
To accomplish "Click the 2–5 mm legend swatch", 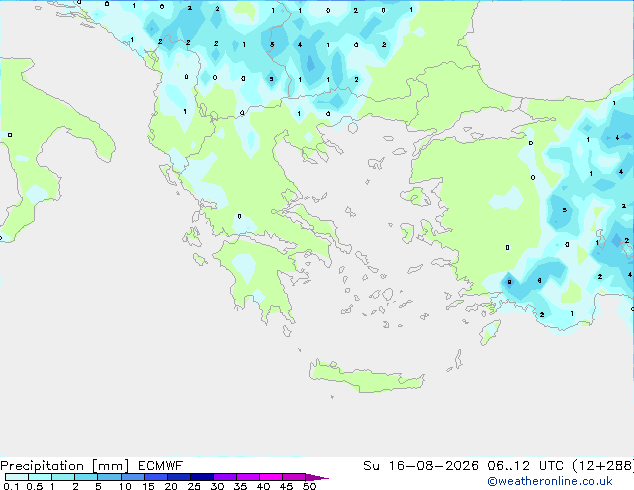I will coord(86,477).
